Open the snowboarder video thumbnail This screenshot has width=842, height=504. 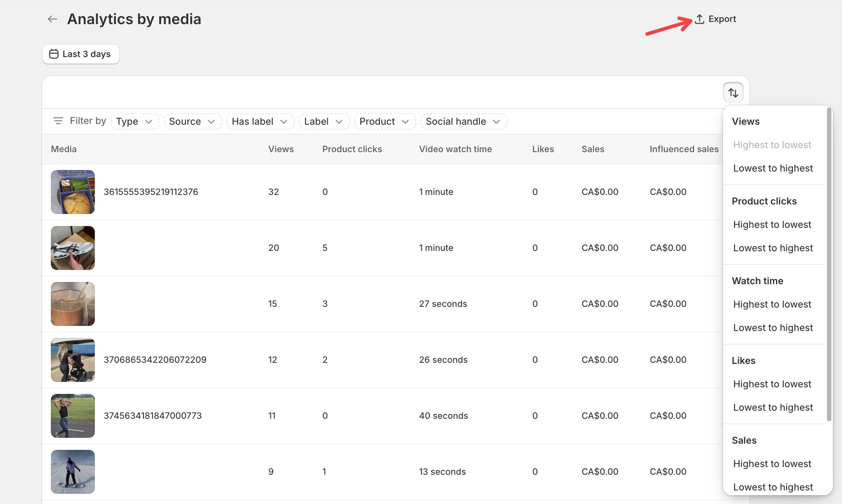coord(73,472)
